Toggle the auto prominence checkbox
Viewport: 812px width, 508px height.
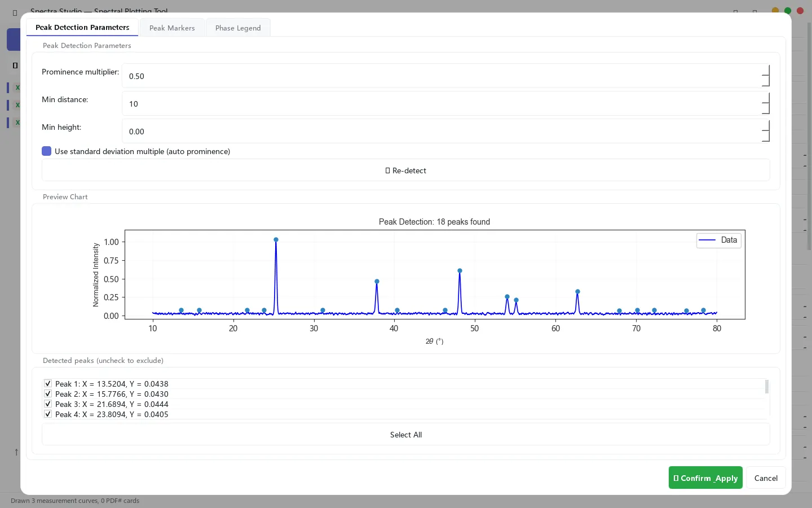tap(47, 151)
